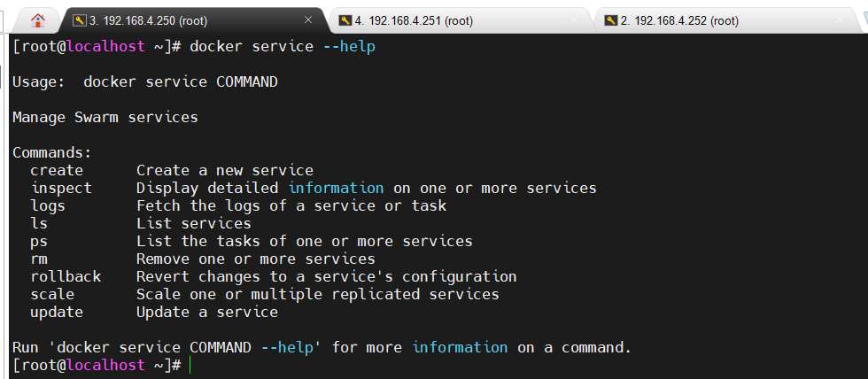The image size is (868, 379).
Task: Click the 'create' command in the list
Action: click(x=57, y=170)
